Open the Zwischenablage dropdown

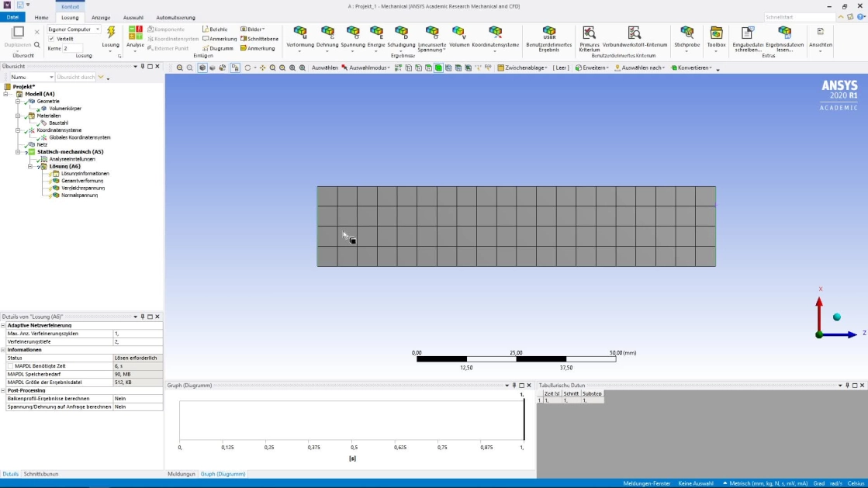(x=523, y=67)
